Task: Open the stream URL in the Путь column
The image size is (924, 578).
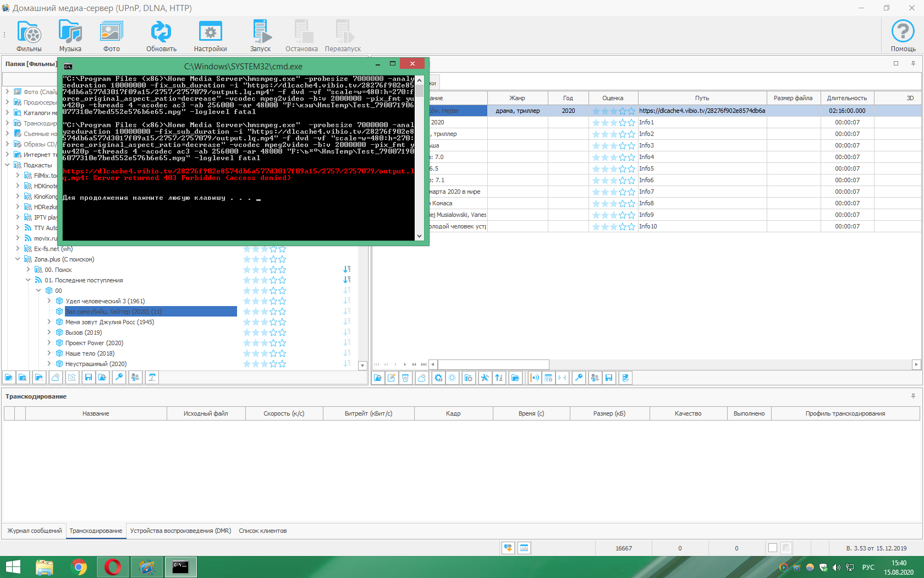Action: pos(702,111)
